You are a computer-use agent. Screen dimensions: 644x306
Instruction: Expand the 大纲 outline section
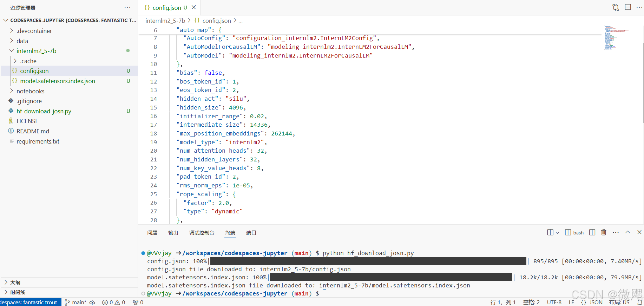[70, 282]
